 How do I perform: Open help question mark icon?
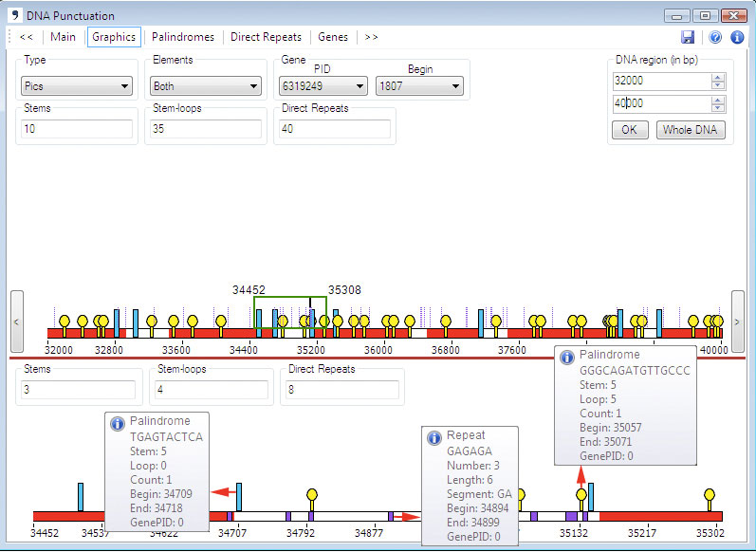pyautogui.click(x=715, y=37)
